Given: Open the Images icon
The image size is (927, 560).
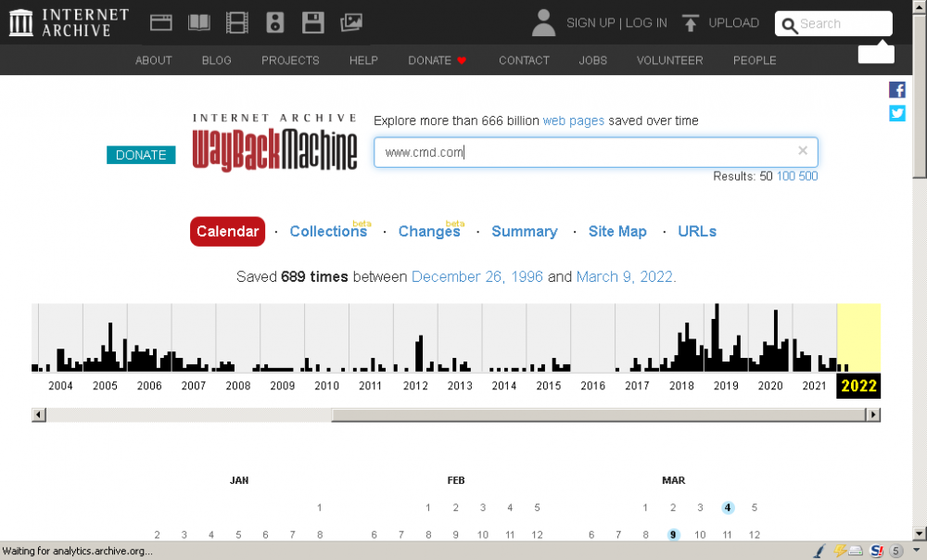Looking at the screenshot, I should click(x=351, y=22).
